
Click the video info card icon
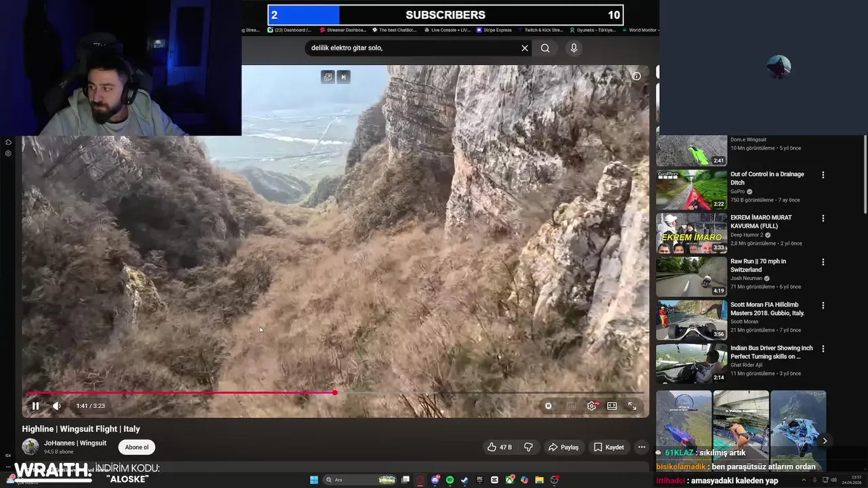(636, 76)
